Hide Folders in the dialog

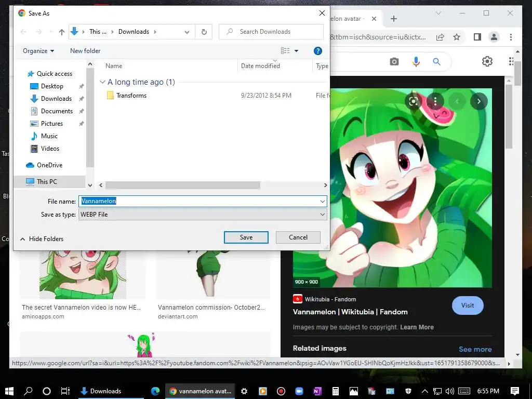coord(42,239)
